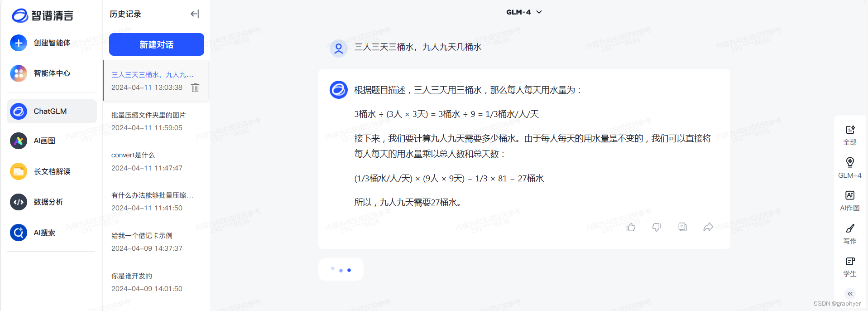Select GLM-4 in the right panel

850,168
